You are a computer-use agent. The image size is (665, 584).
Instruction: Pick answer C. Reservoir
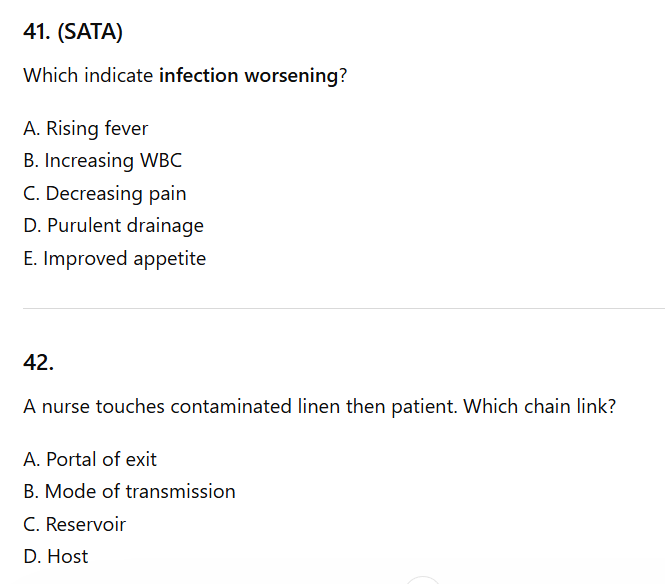pos(74,524)
